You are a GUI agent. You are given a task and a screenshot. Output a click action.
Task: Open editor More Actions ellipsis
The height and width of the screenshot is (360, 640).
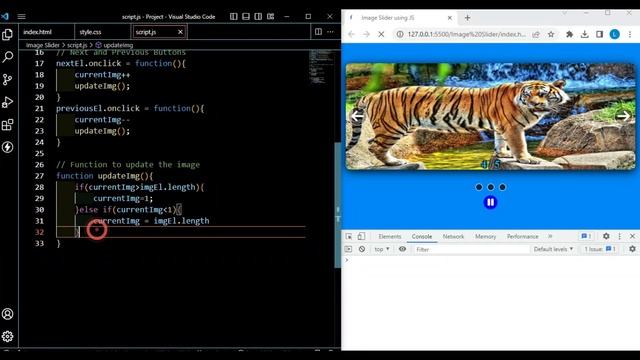(x=330, y=32)
